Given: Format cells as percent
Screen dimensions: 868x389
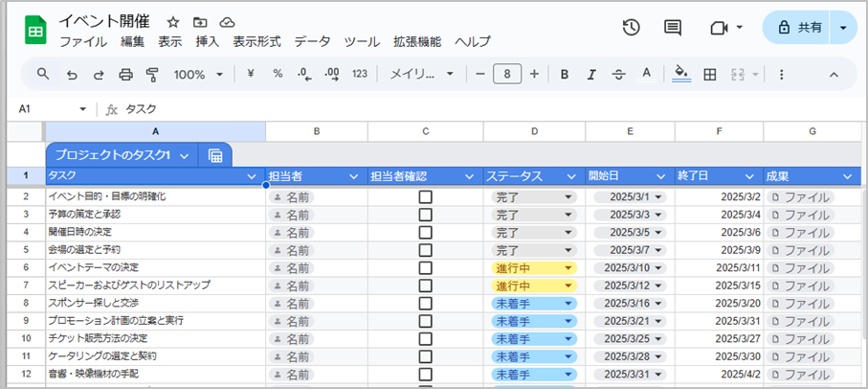Looking at the screenshot, I should 278,74.
